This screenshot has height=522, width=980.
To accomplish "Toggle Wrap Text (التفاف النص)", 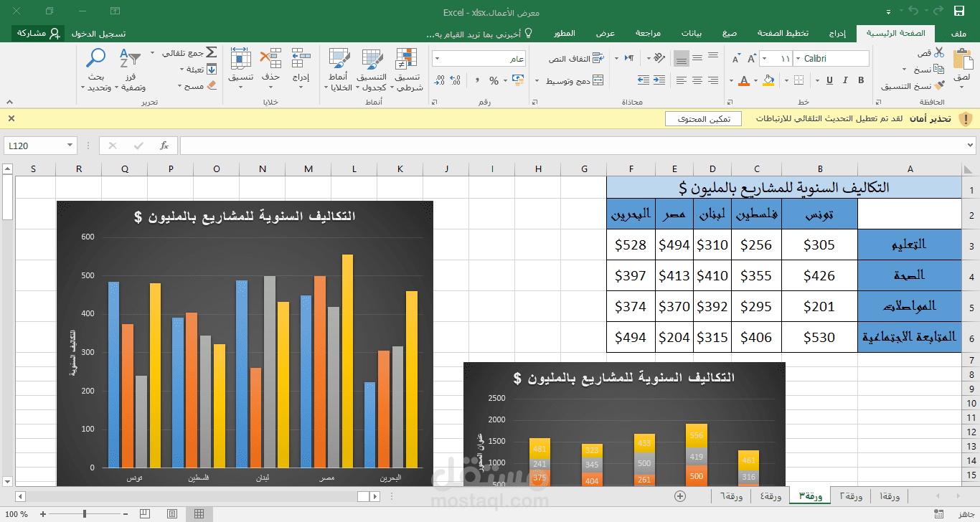I will 576,59.
